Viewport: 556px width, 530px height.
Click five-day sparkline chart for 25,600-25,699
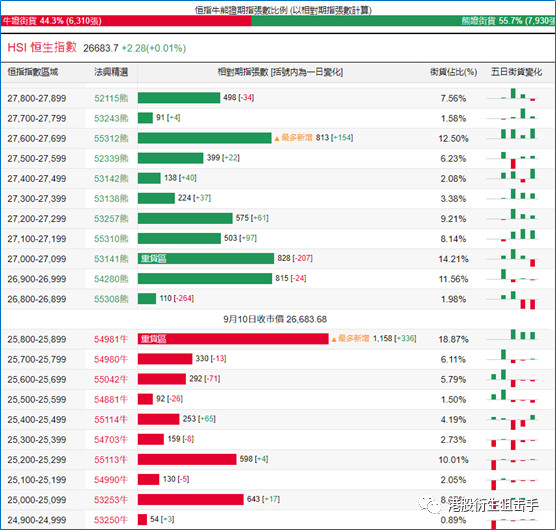[513, 378]
